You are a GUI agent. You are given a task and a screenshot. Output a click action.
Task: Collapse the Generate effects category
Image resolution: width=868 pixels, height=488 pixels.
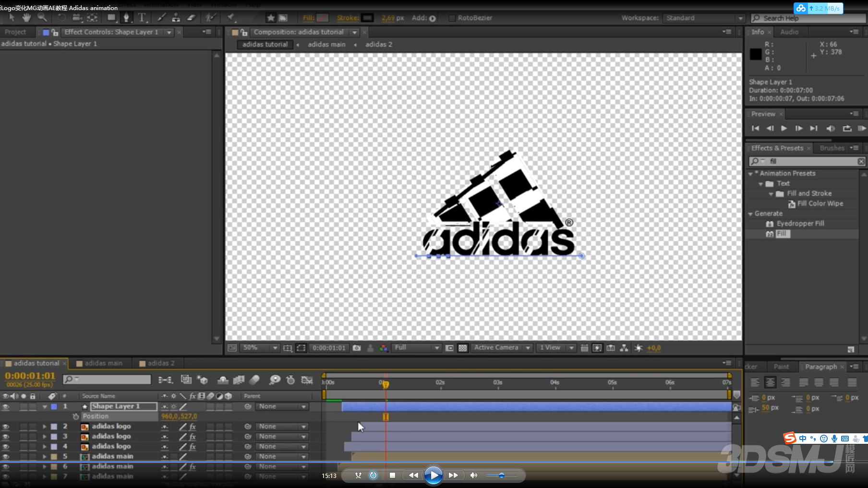pyautogui.click(x=751, y=214)
